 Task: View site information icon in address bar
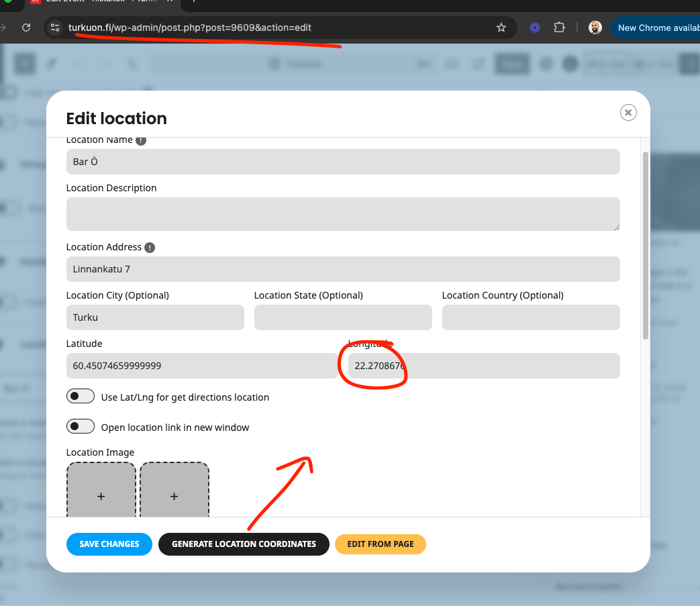55,28
